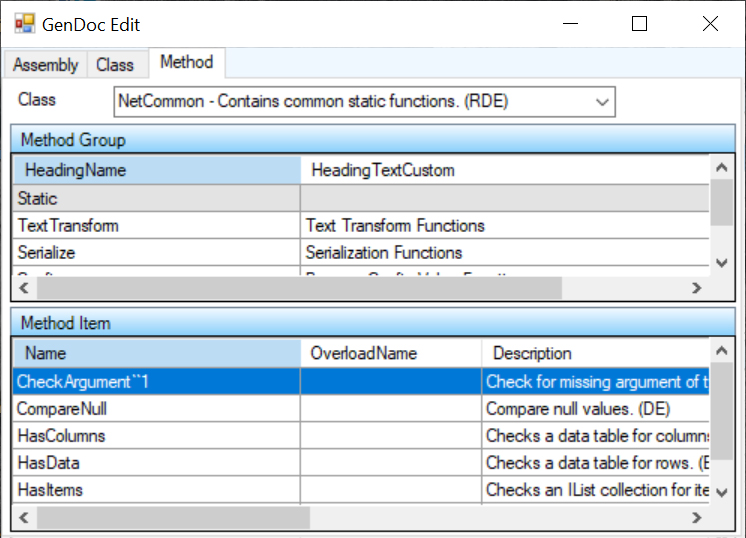
Task: Click the Compare null values. (DE) cell
Action: coord(596,409)
